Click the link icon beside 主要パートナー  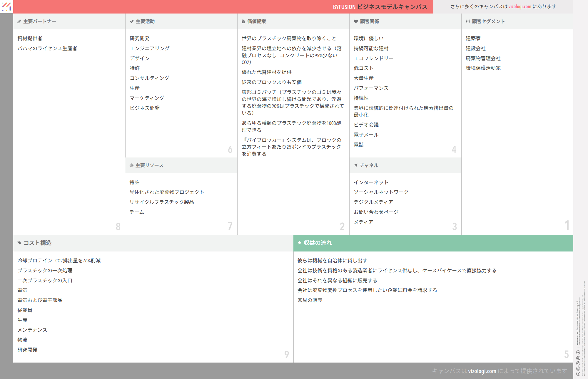pyautogui.click(x=19, y=21)
